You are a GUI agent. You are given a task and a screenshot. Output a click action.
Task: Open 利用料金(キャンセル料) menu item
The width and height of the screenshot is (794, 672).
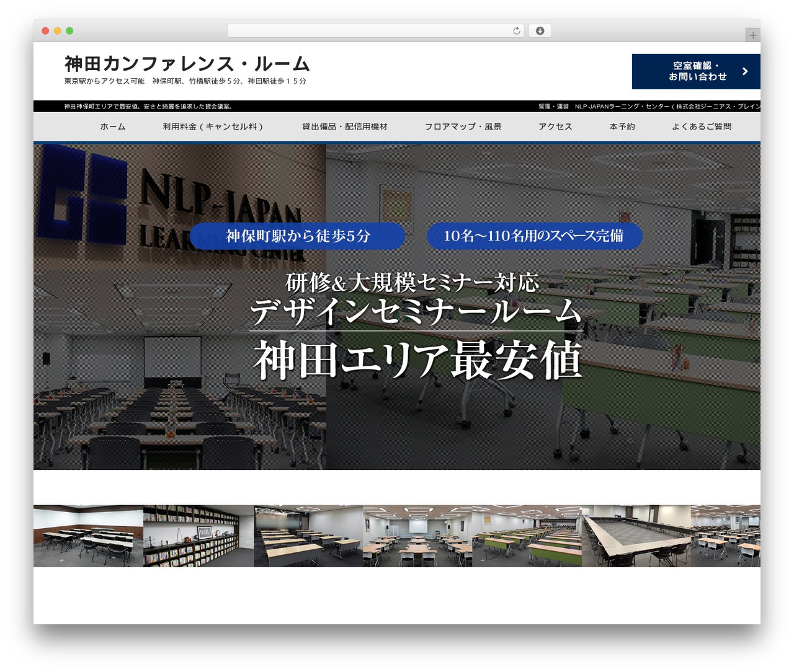point(213,126)
